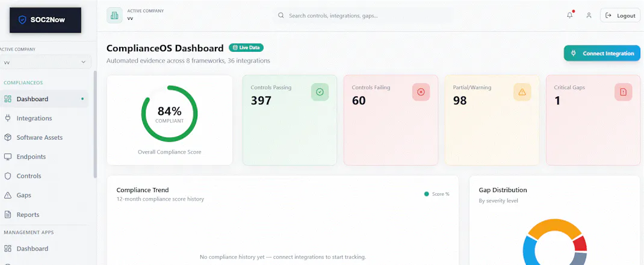Click the ComplianceOS Dashboard page title

pyautogui.click(x=165, y=48)
